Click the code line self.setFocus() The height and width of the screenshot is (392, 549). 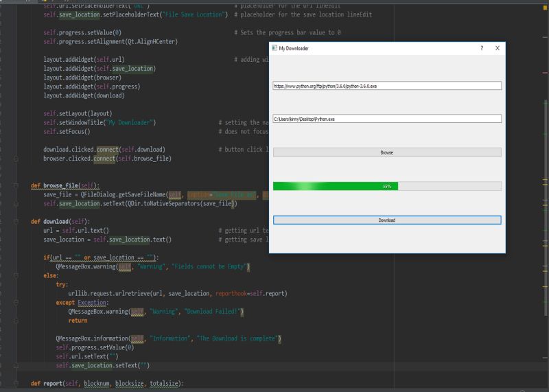[x=67, y=131]
